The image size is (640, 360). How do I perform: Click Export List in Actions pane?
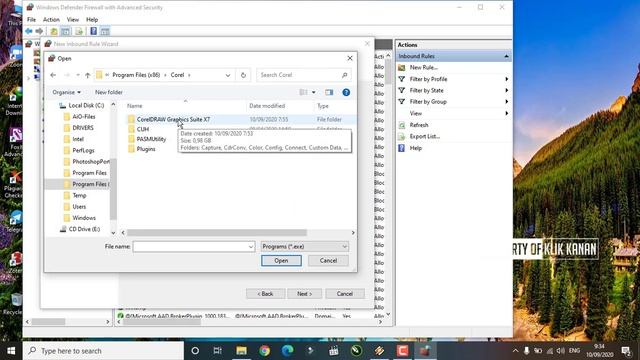click(424, 136)
